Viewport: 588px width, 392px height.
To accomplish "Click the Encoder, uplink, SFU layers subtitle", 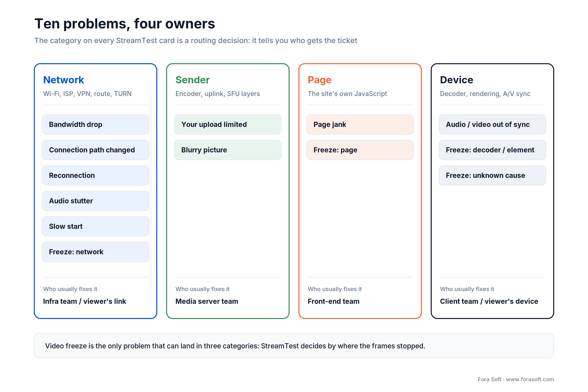I will click(x=218, y=94).
